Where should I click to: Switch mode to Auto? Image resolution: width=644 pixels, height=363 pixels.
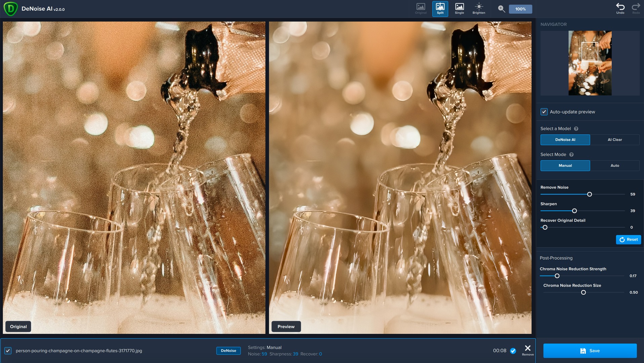(614, 166)
